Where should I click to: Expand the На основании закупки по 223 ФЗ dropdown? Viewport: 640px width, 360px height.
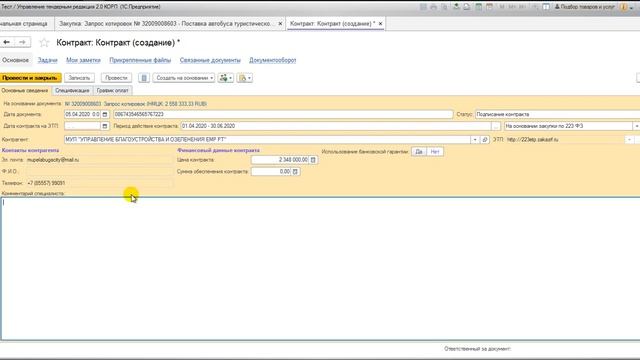tap(636, 126)
